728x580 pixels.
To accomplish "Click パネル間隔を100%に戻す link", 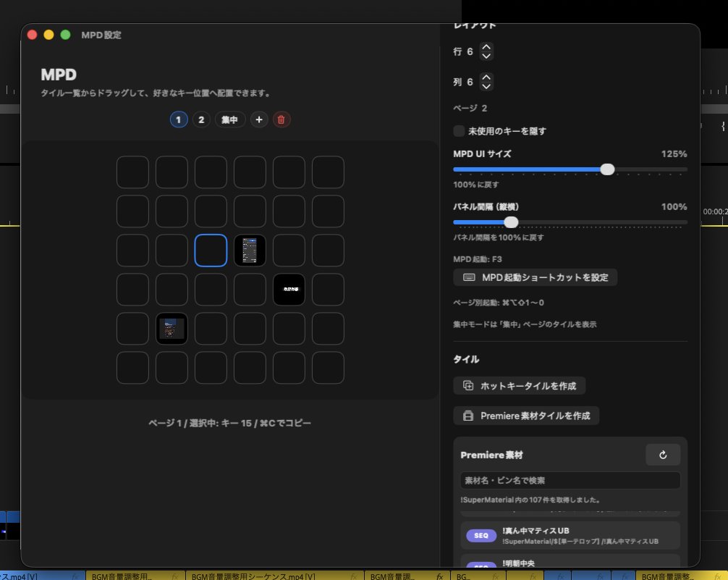I will coord(498,238).
